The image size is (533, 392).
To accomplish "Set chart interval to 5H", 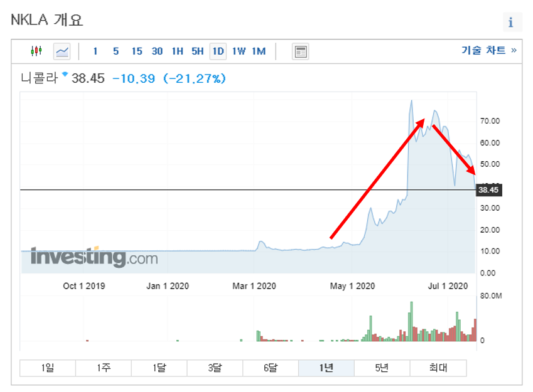I will (x=198, y=51).
